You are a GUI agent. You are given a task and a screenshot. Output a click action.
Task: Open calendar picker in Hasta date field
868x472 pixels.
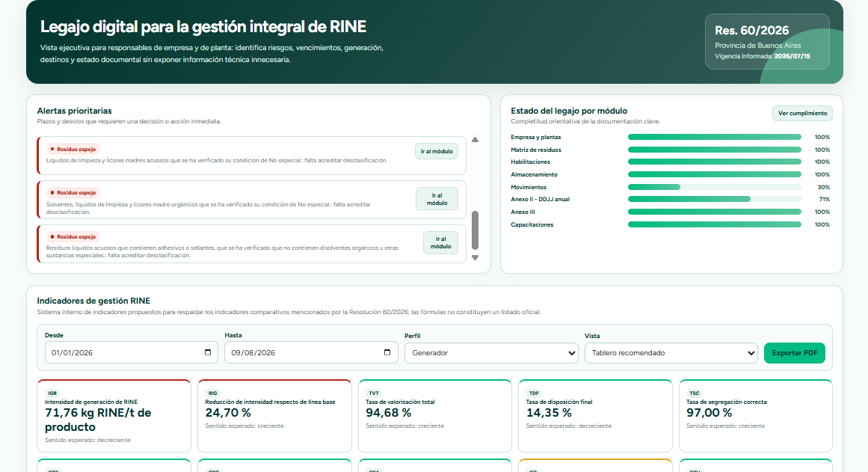pyautogui.click(x=387, y=352)
